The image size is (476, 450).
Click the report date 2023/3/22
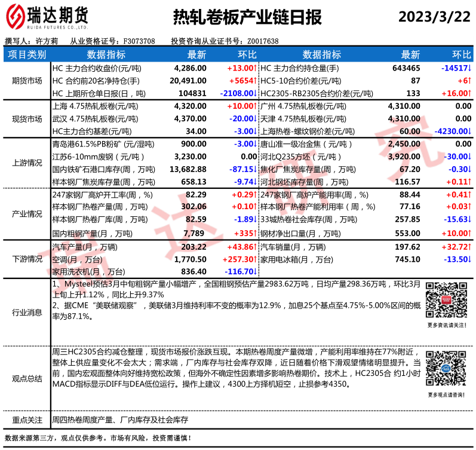coord(435,16)
